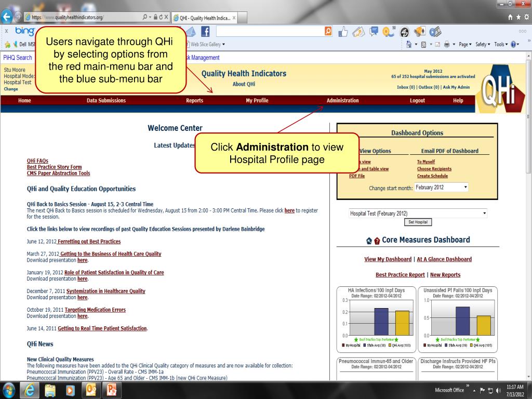Open Reports menu
Image resolution: width=532 pixels, height=399 pixels.
(x=194, y=100)
